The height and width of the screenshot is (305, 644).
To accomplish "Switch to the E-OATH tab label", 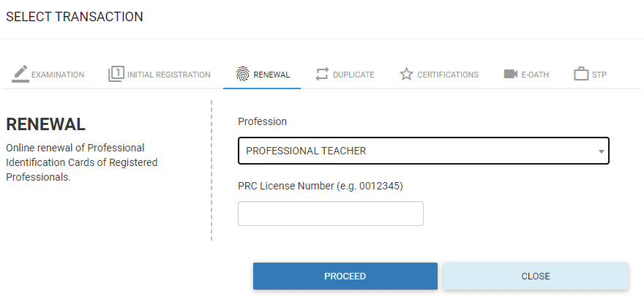I will click(x=535, y=75).
